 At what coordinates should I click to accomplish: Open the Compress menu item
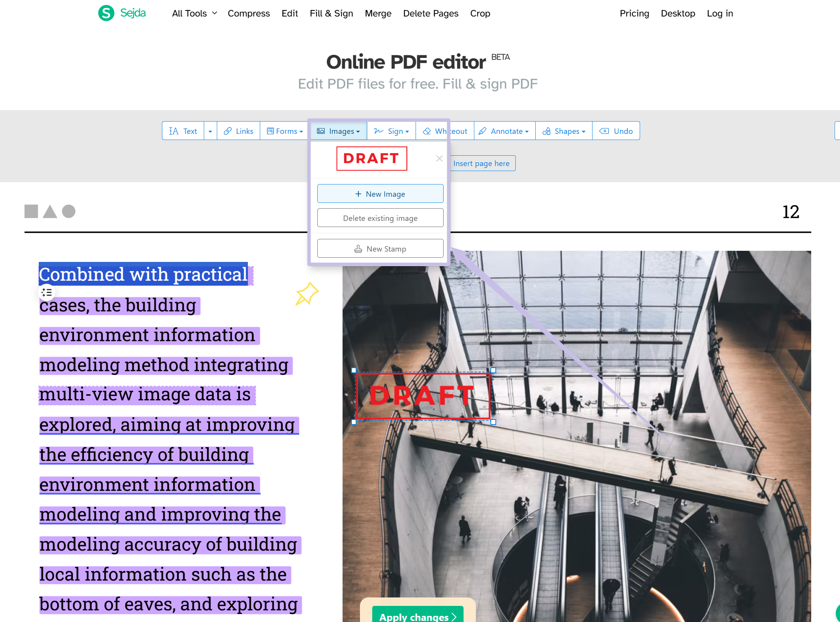tap(249, 13)
